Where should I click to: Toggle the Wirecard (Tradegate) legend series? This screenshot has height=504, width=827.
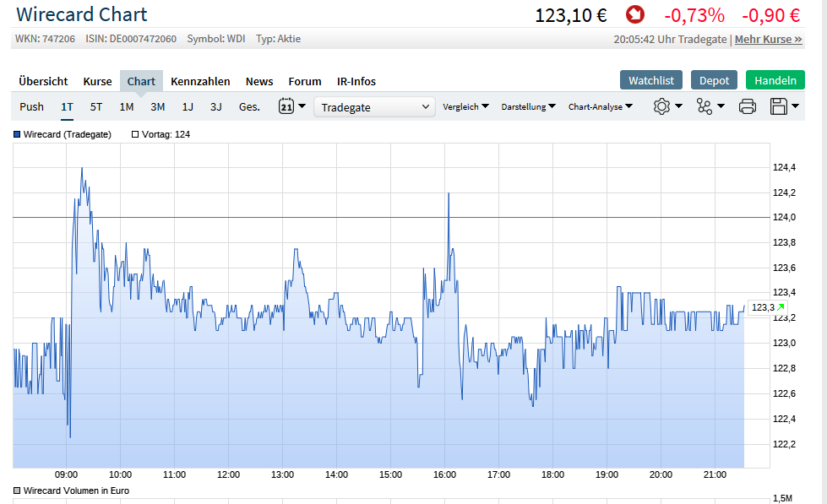click(63, 134)
